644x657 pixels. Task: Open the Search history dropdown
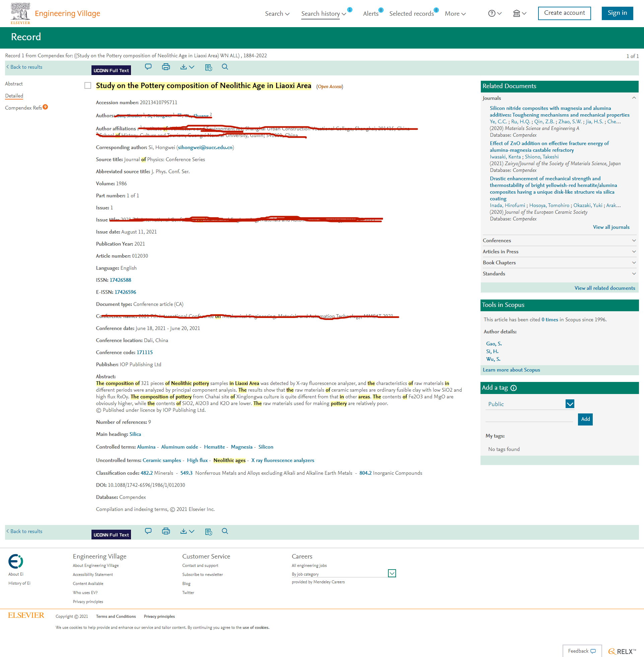323,13
